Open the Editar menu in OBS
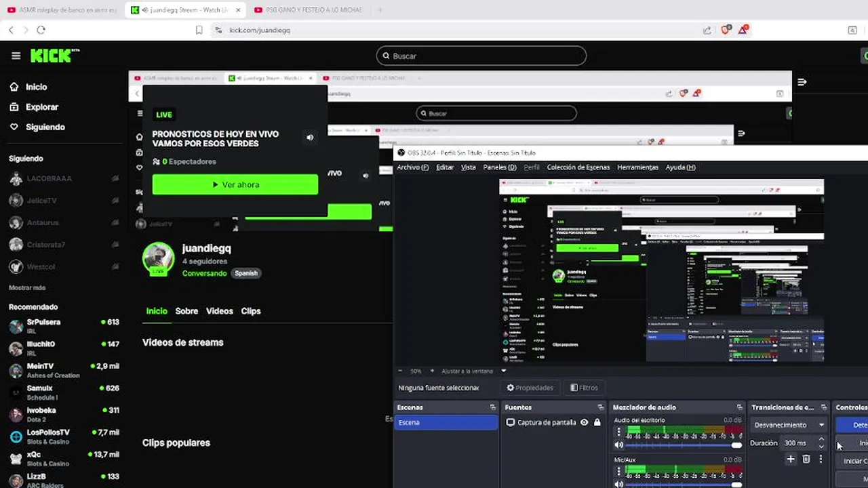Screen dimensions: 868x488 (445, 167)
